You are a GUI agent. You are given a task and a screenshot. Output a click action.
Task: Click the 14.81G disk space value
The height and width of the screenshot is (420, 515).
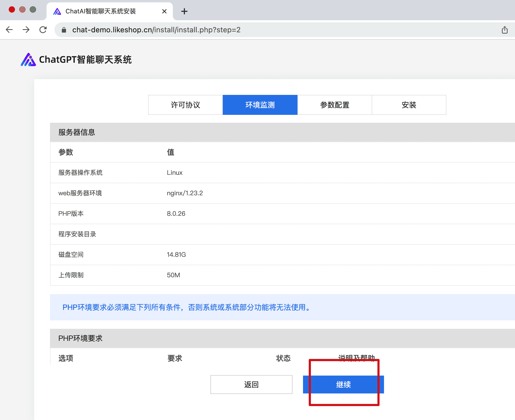(176, 255)
